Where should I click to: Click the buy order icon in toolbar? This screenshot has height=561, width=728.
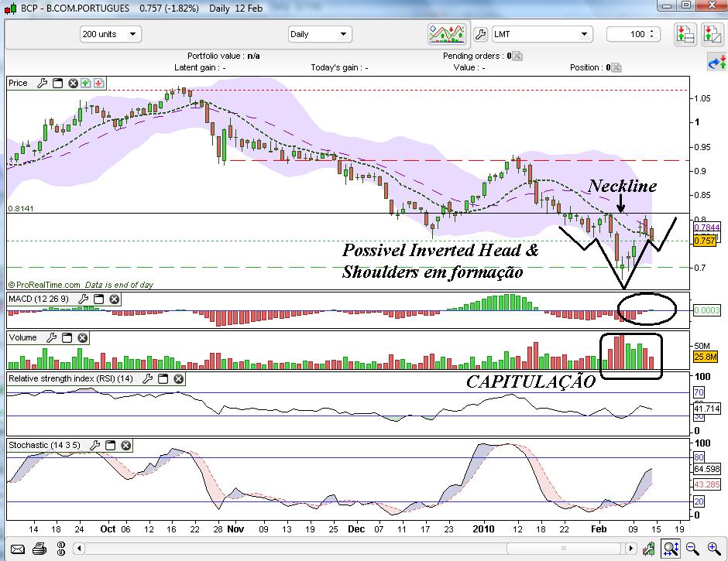[685, 34]
